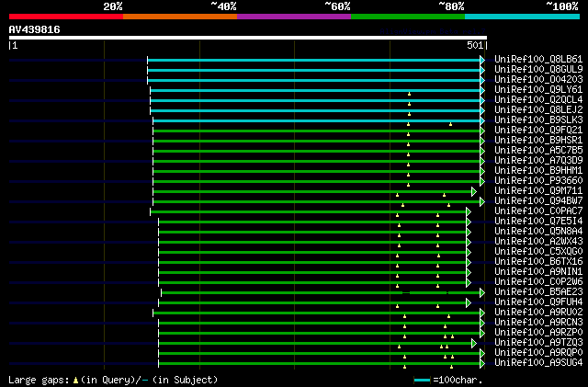Click the arrowhead ending the C5XQG0 alignment bar
The width and height of the screenshot is (588, 387).
coord(469,253)
